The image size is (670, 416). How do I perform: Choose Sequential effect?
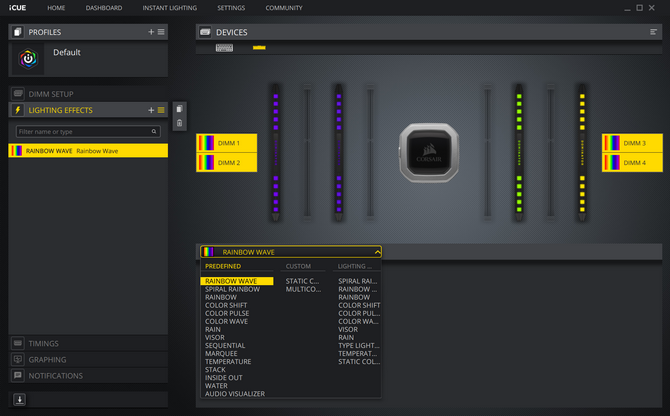pyautogui.click(x=225, y=346)
